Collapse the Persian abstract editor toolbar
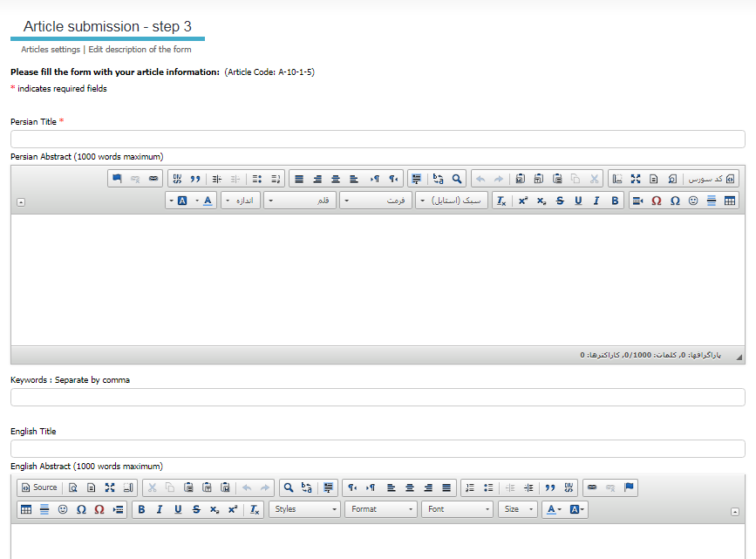Viewport: 756px width, 559px height. click(21, 202)
